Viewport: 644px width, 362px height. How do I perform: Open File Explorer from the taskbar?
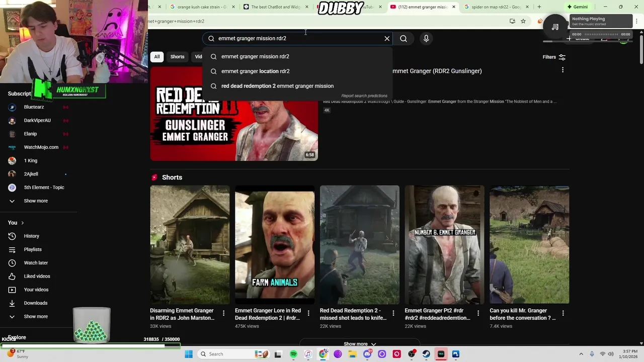point(353,354)
